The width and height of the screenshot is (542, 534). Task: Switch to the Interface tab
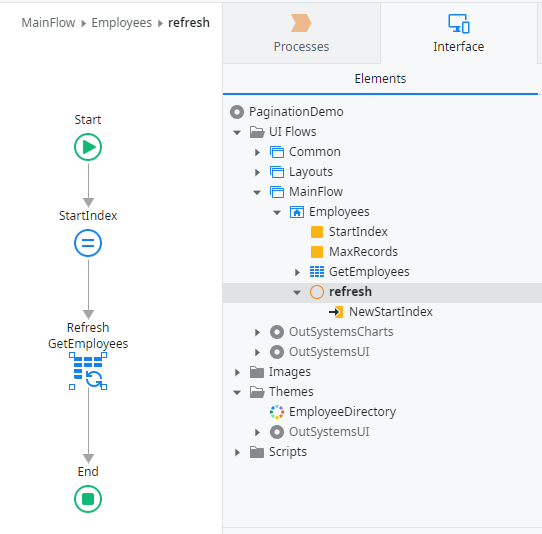coord(459,33)
